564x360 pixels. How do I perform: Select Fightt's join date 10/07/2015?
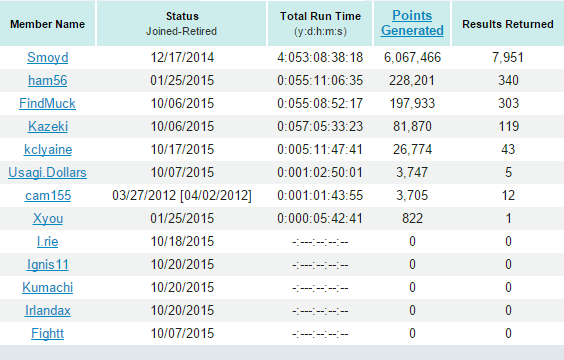coord(182,334)
